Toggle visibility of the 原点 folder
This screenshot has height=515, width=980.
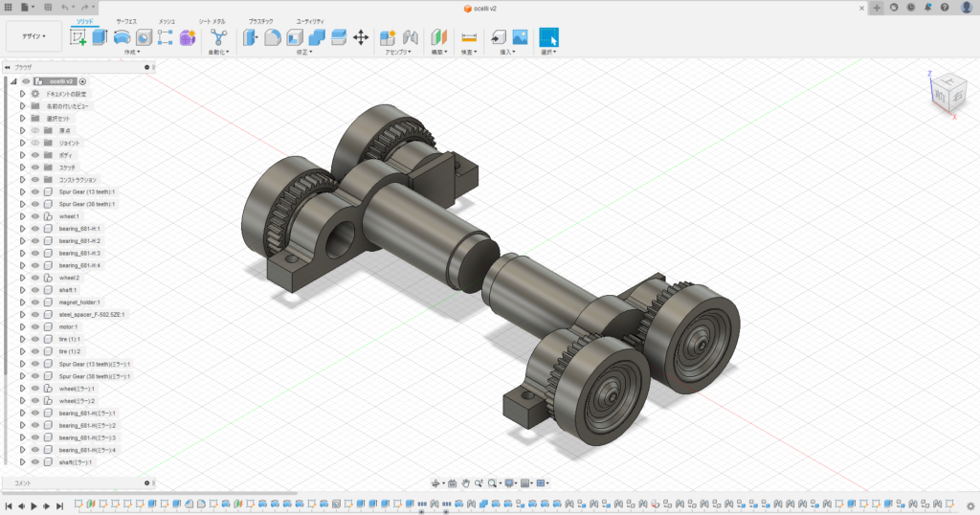coord(35,130)
